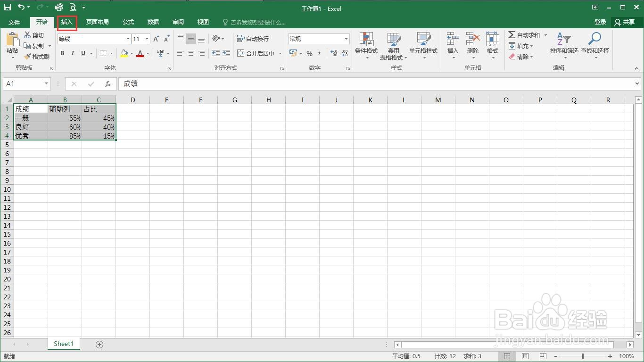Viewport: 644px width, 362px height.
Task: Open 查找和选择 find and select
Action: click(x=595, y=46)
